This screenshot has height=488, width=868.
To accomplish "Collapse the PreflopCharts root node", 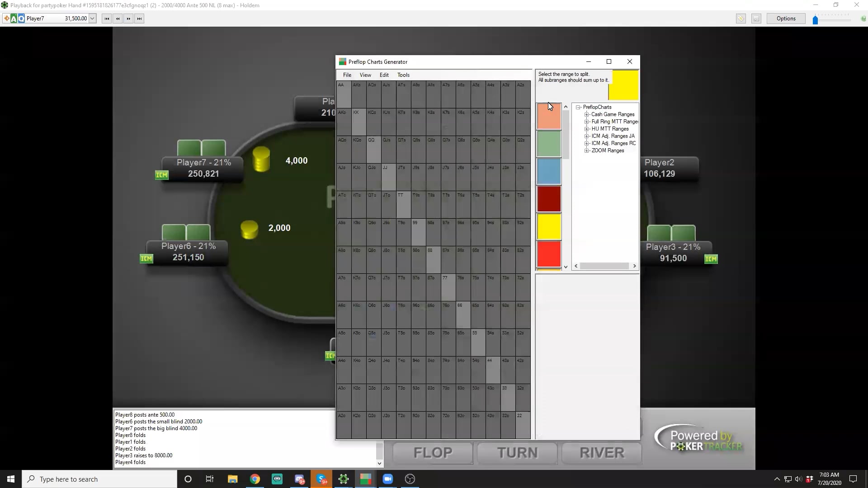I will [x=578, y=107].
